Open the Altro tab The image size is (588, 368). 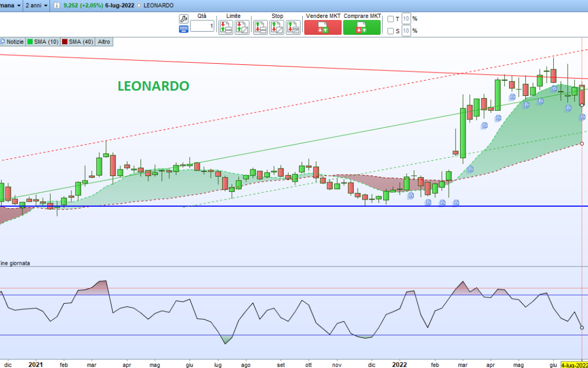[x=104, y=41]
